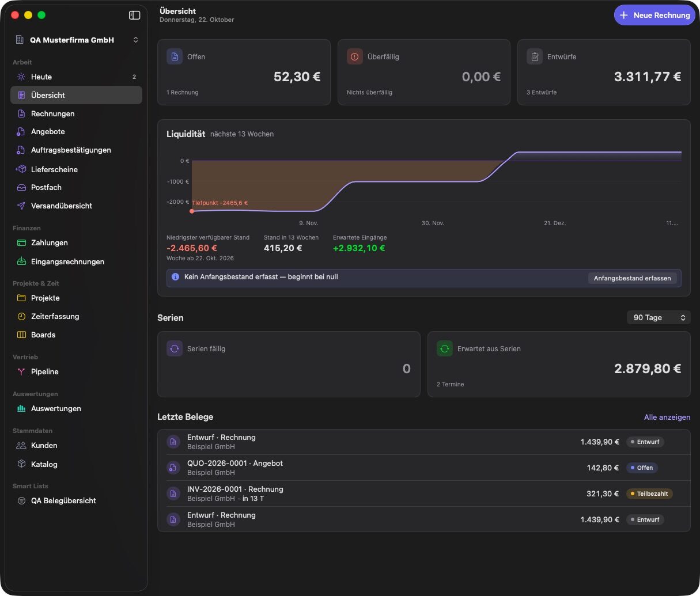
Task: Click the 30. Nov. axis label
Action: 433,223
